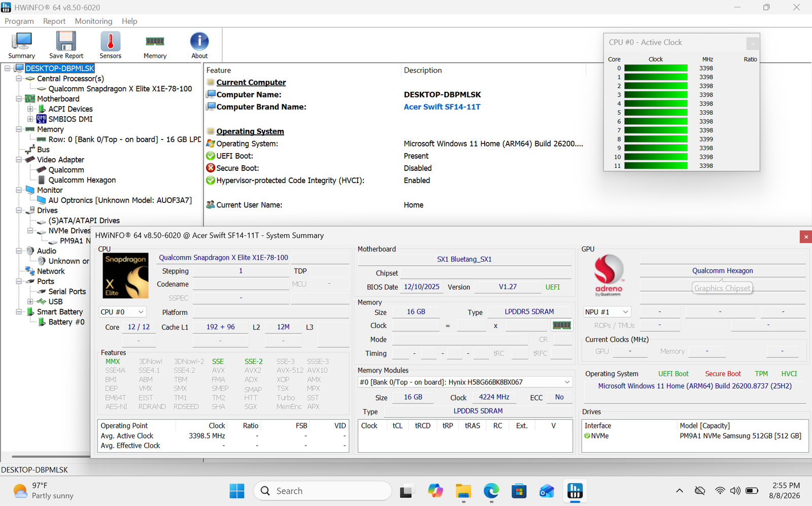Click the Microsoft Windows 11 Home build text

pyautogui.click(x=695, y=386)
